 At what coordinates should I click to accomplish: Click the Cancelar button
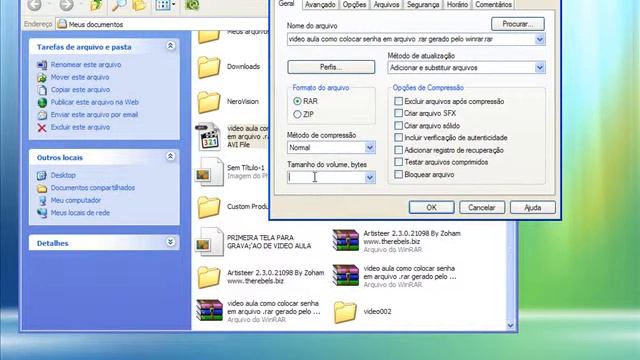482,207
